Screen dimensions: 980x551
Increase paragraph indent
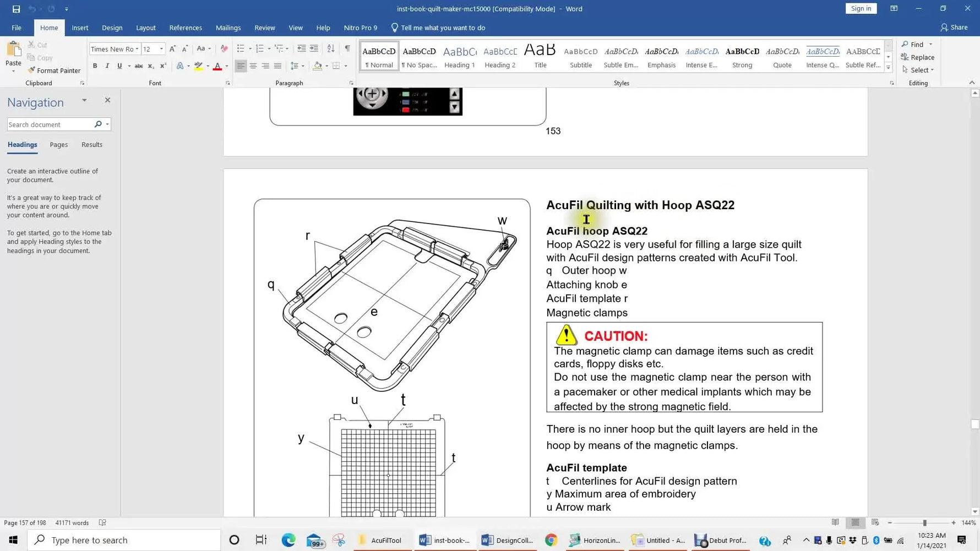pyautogui.click(x=314, y=49)
